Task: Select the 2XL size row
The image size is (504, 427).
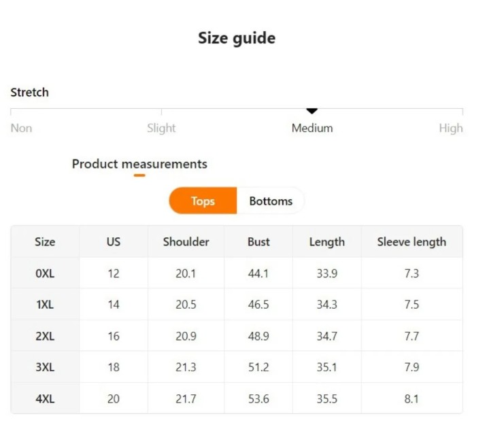Action: click(237, 336)
